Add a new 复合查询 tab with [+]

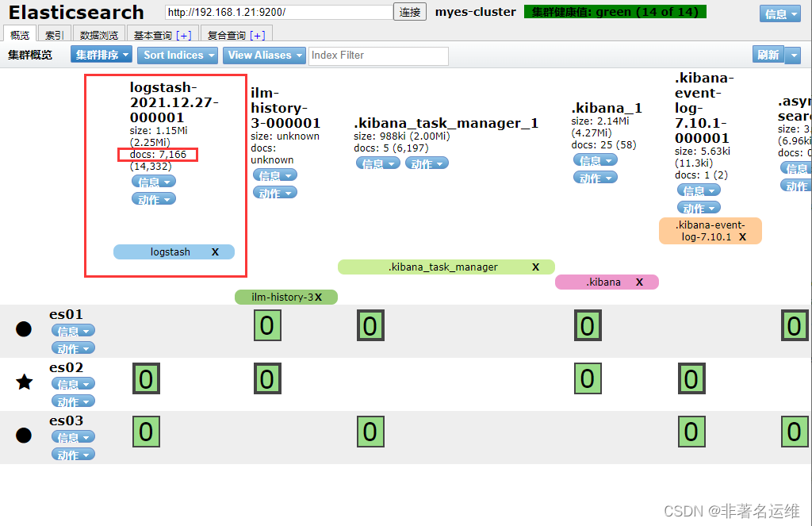258,35
